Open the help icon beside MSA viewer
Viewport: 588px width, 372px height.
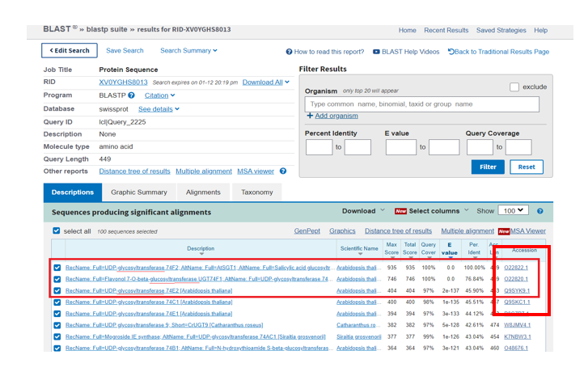point(283,171)
